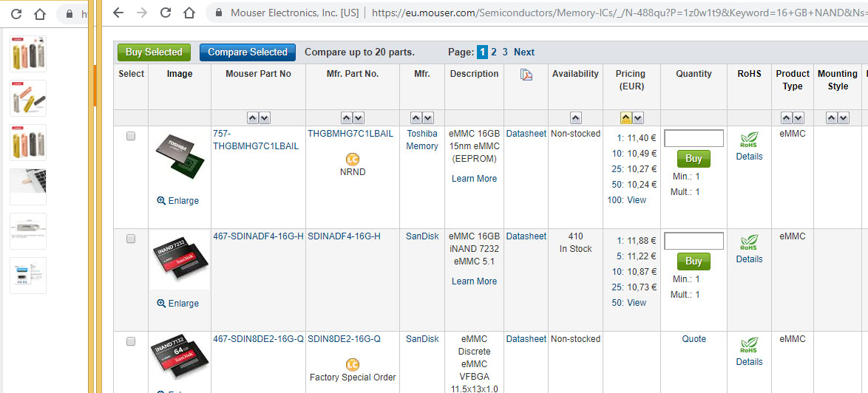Viewport: 868px width, 393px height.
Task: View 100-quantity price for Toshiba row
Action: (637, 200)
